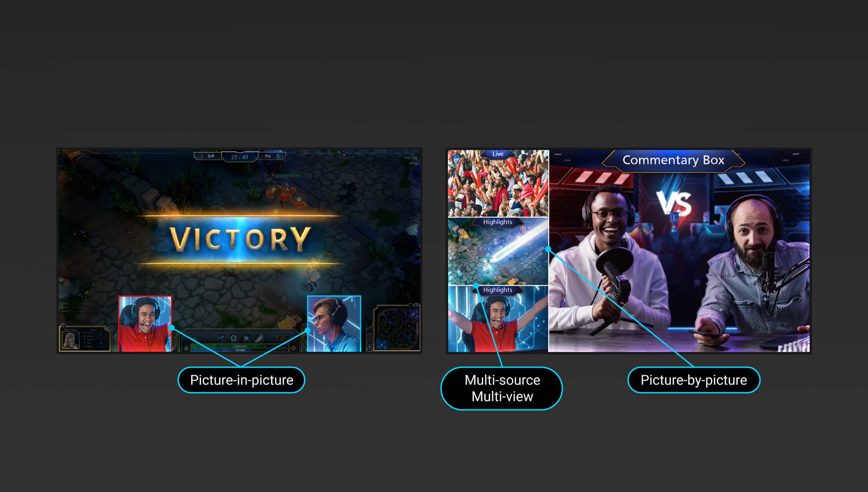Click the green health bar in HUD
868x492 pixels.
click(x=239, y=346)
